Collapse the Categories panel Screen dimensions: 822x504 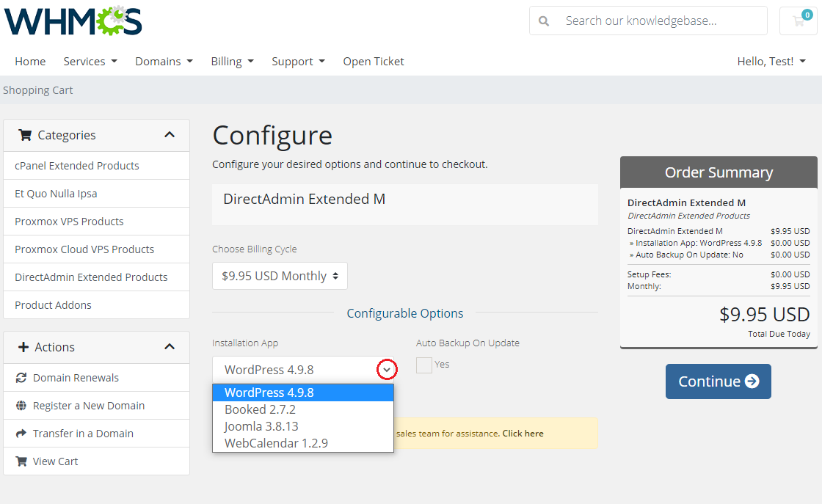(x=170, y=135)
